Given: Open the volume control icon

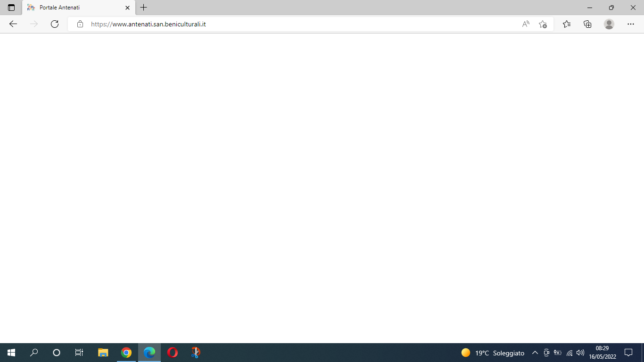Looking at the screenshot, I should coord(580,353).
